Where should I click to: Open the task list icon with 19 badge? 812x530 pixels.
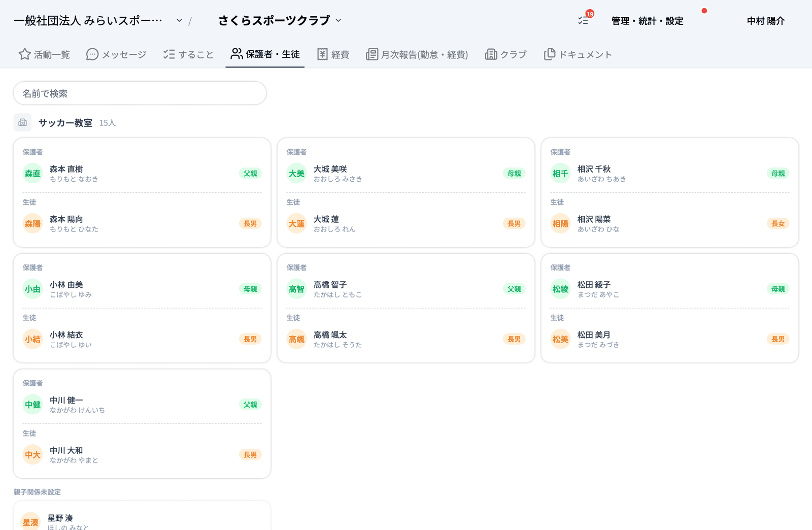click(x=583, y=20)
